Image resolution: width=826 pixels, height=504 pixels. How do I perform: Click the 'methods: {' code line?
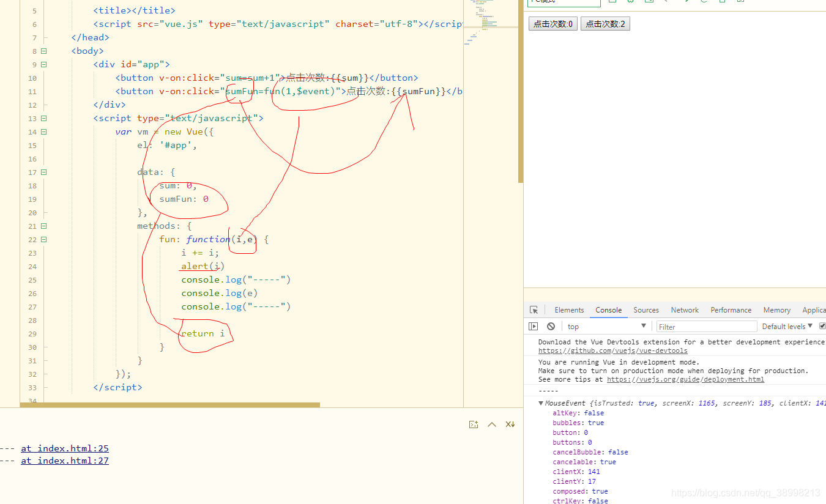click(164, 226)
